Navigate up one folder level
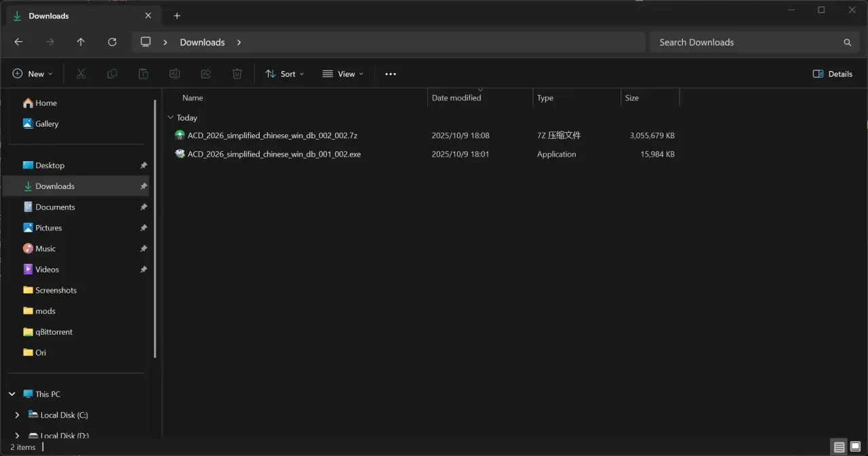 coord(81,42)
